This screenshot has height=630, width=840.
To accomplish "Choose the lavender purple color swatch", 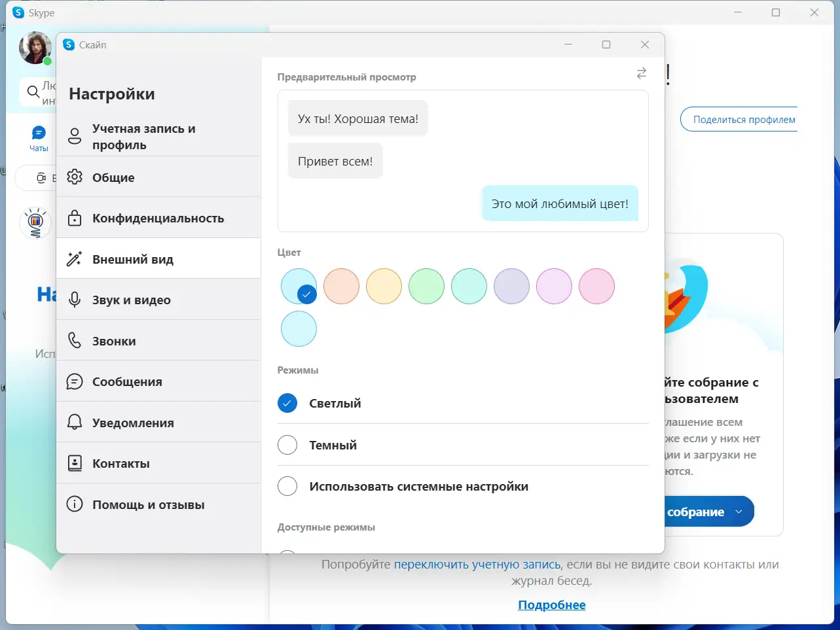I will pos(511,286).
